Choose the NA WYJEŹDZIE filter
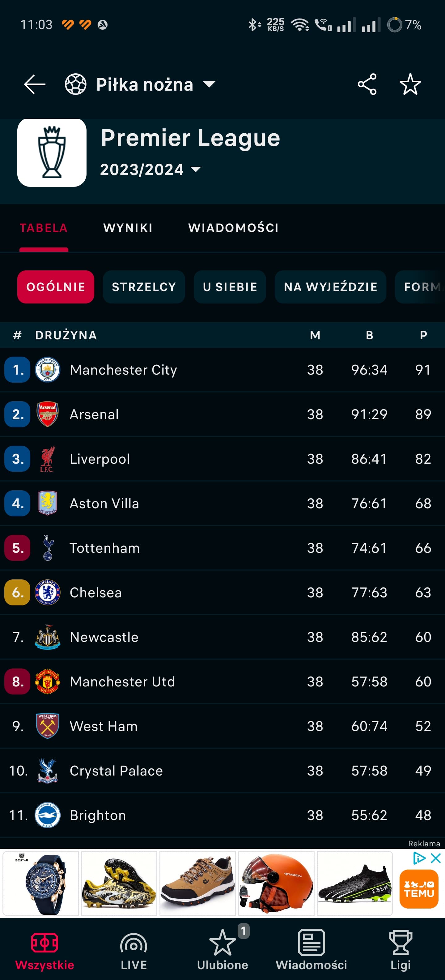 (331, 287)
